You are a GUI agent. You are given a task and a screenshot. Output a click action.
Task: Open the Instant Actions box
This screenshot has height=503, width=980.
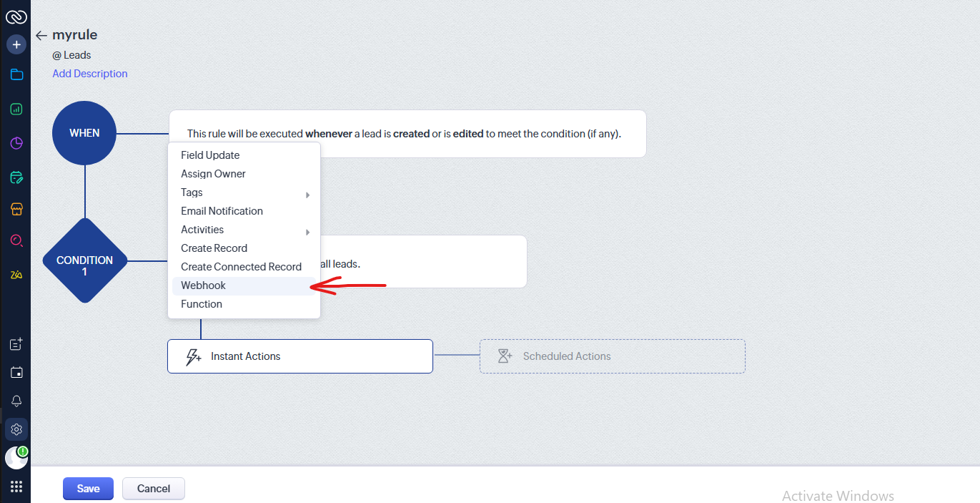click(x=300, y=356)
